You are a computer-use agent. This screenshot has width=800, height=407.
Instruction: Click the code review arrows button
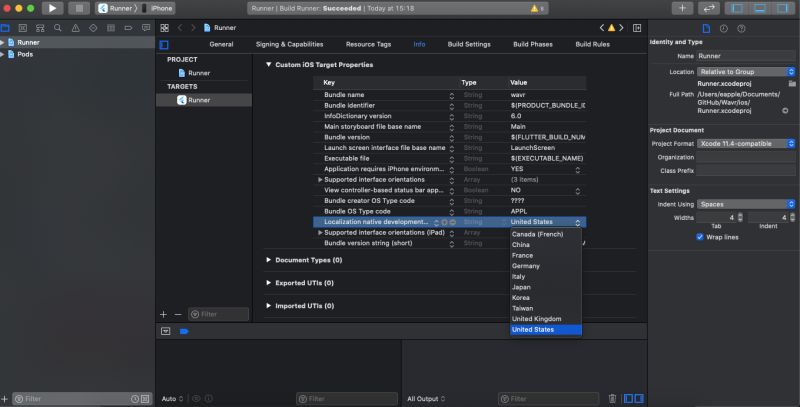709,8
